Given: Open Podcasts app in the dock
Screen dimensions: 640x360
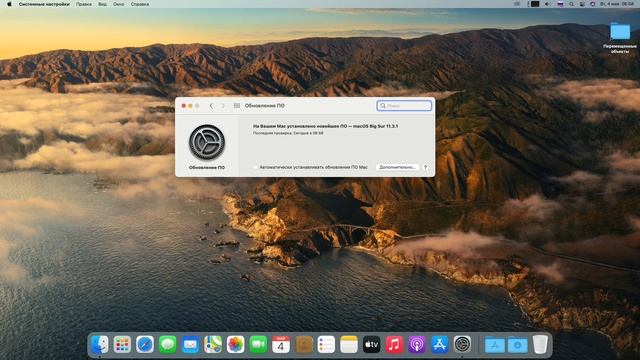Looking at the screenshot, I should (417, 344).
